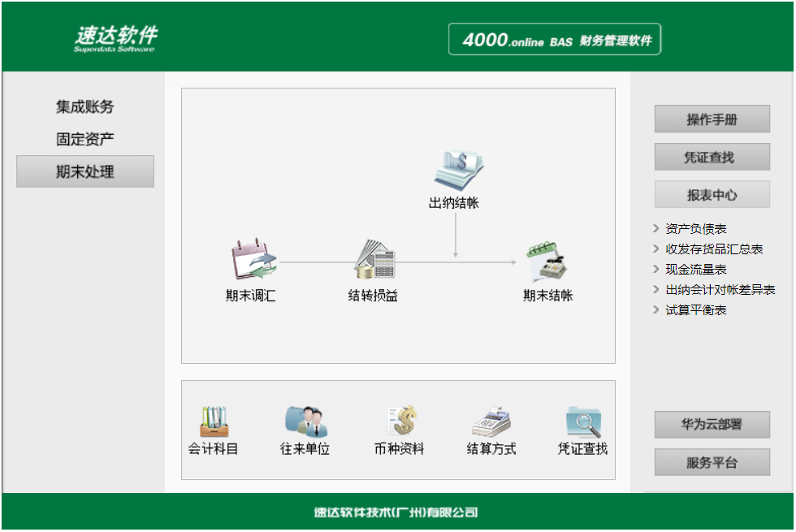Click the 期末调汇 label text
Viewport: 796px width, 532px height.
pyautogui.click(x=251, y=296)
